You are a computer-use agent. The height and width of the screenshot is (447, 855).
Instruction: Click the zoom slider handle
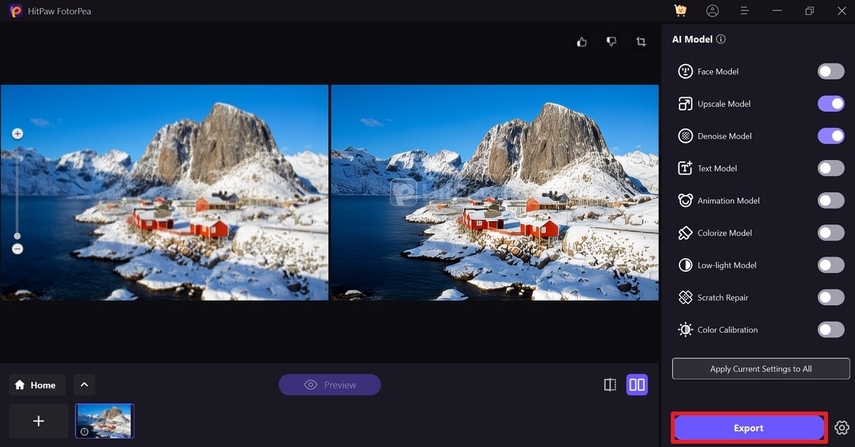pyautogui.click(x=17, y=236)
